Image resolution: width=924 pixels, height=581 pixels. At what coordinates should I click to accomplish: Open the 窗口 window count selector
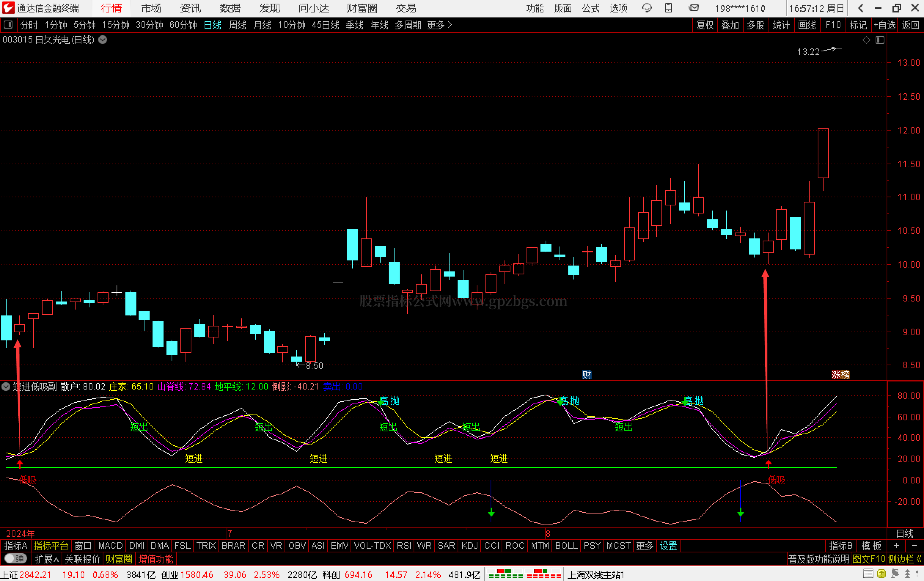tap(83, 546)
